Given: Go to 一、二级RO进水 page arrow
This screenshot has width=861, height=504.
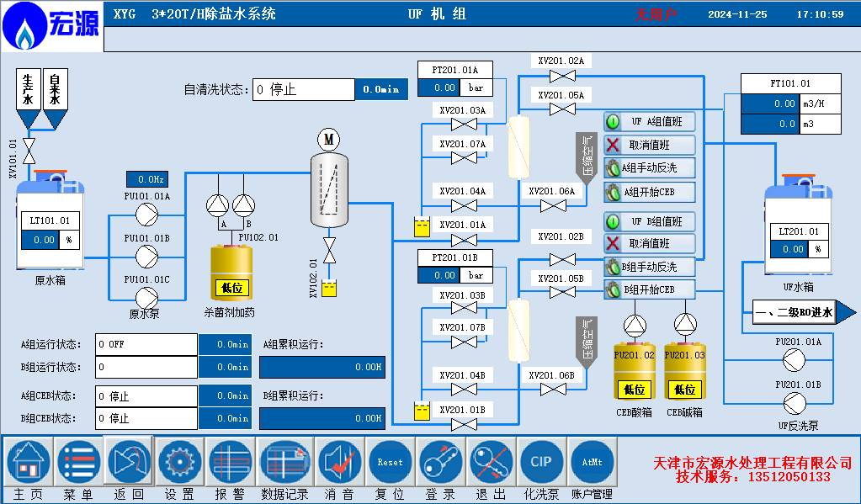Looking at the screenshot, I should click(804, 312).
